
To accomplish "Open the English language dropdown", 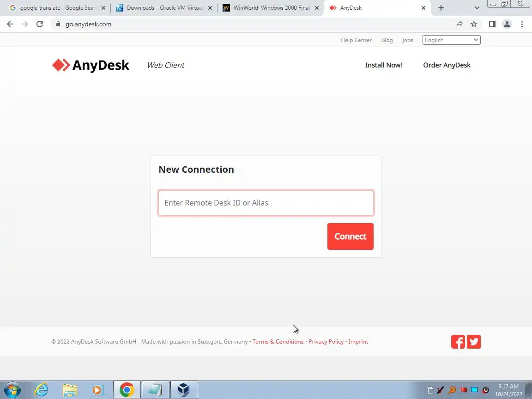I will coord(451,40).
